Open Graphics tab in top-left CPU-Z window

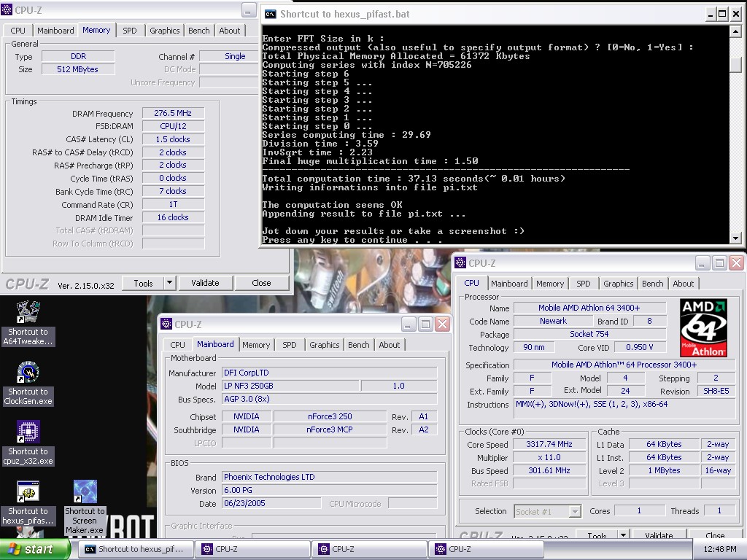(165, 31)
